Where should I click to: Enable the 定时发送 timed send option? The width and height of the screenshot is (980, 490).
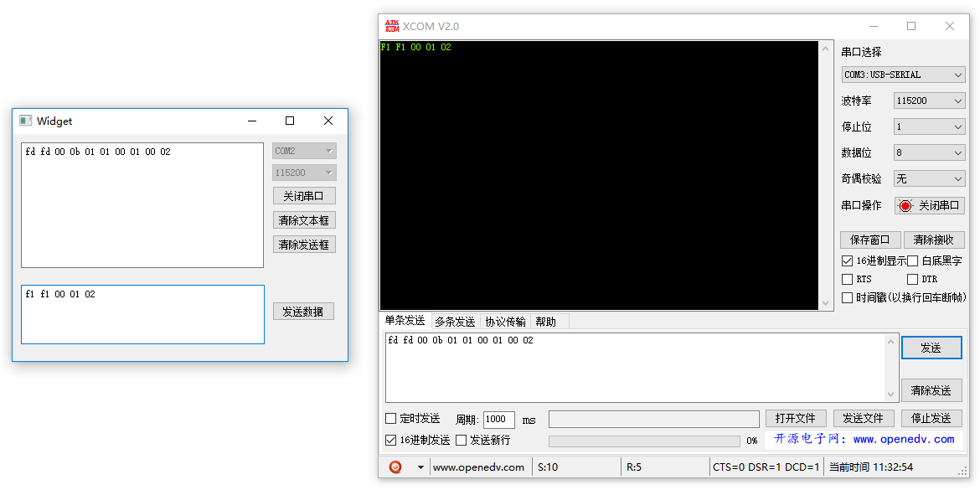390,418
